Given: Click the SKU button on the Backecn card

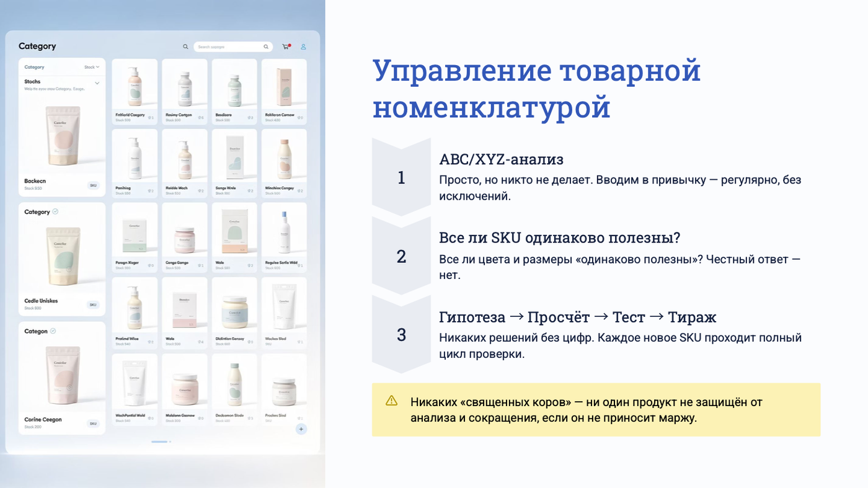Looking at the screenshot, I should click(x=93, y=185).
